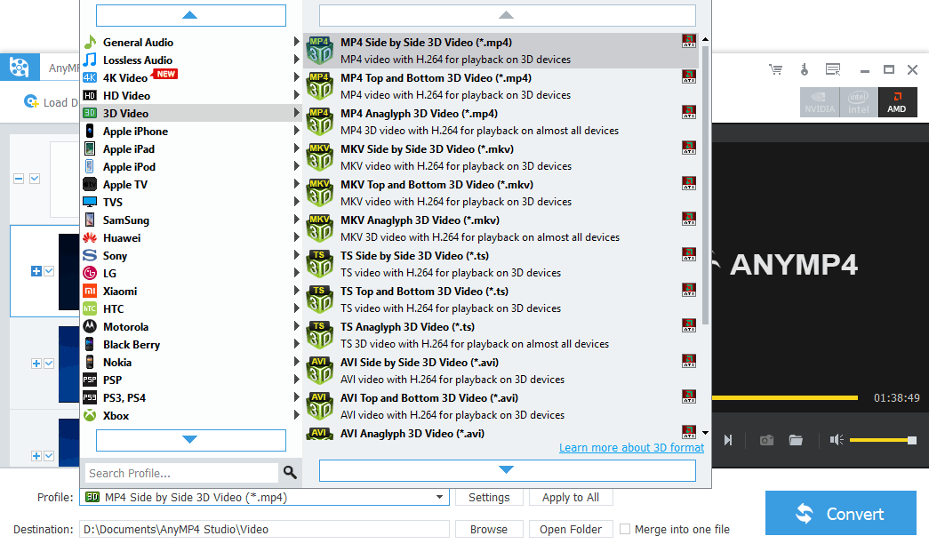Choose the Apple iPhone category

(191, 131)
